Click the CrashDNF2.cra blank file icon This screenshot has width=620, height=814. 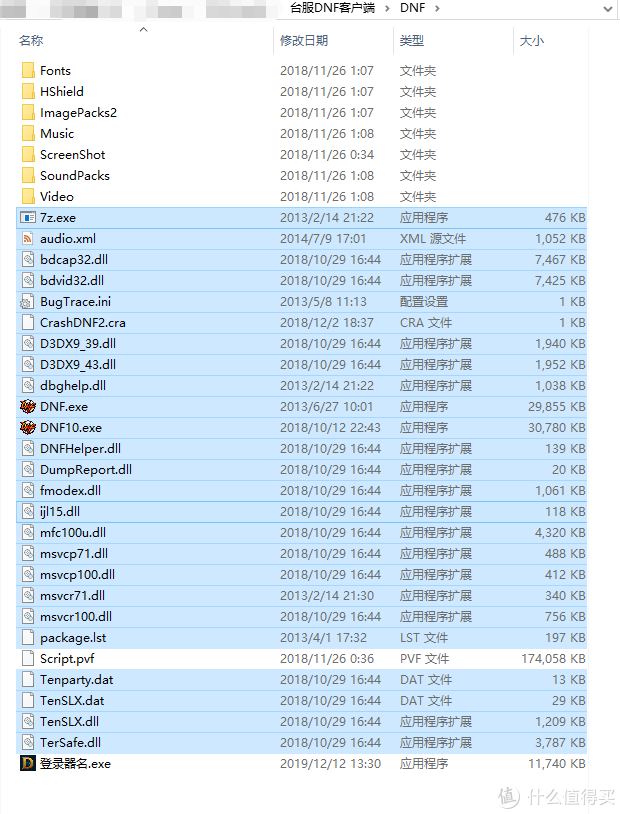[x=28, y=323]
